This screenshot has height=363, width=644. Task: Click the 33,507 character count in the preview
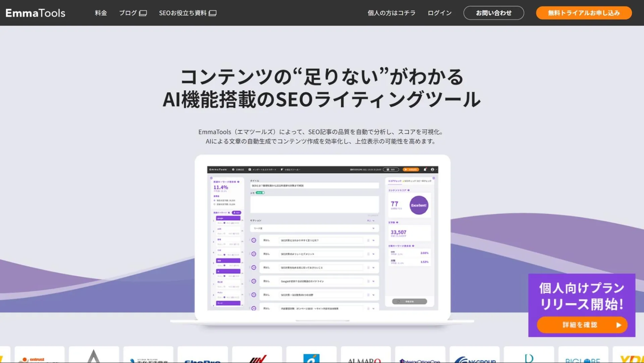click(x=398, y=232)
